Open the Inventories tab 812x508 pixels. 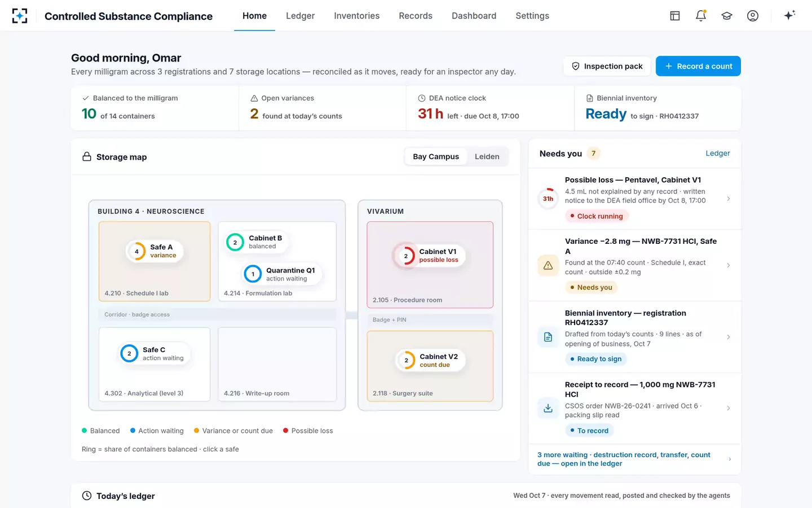[356, 16]
